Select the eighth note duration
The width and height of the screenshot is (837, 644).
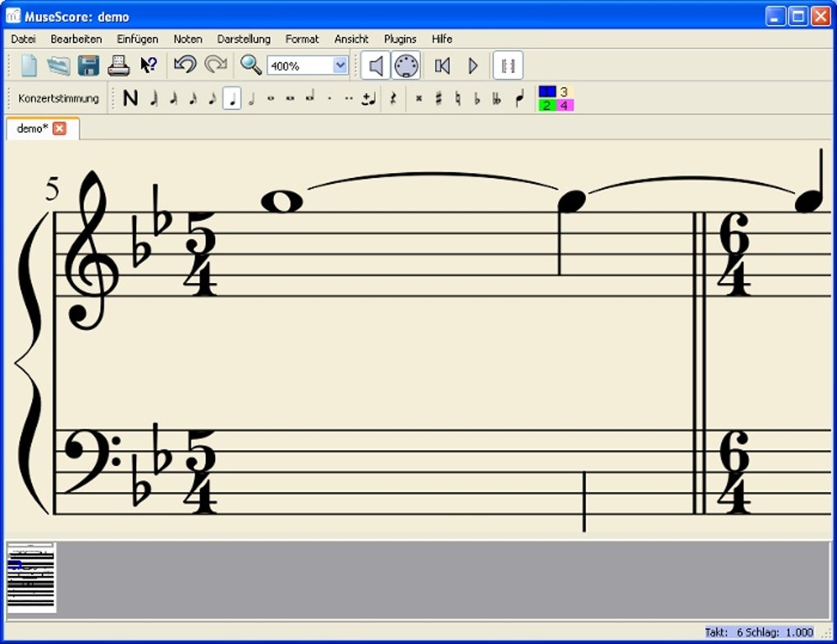point(212,98)
